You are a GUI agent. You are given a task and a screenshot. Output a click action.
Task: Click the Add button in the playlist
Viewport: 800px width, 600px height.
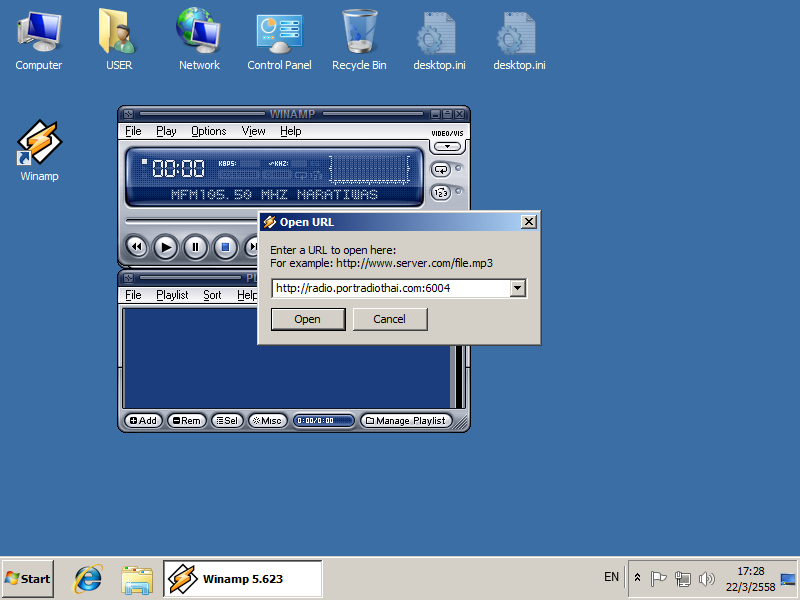[x=143, y=421]
